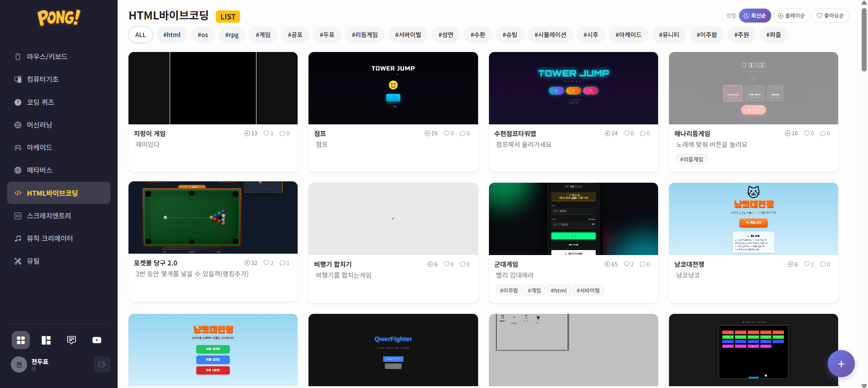The height and width of the screenshot is (388, 868).
Task: Click the 전 user avatar
Action: click(19, 364)
